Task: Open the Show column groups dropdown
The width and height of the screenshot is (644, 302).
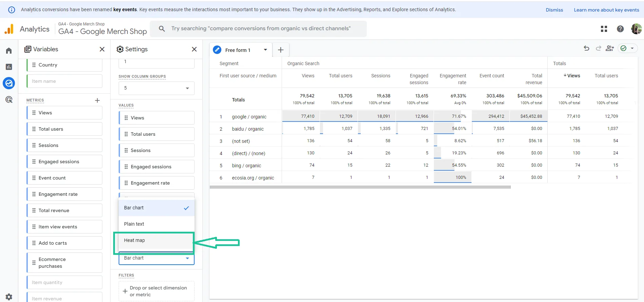Action: 157,88
